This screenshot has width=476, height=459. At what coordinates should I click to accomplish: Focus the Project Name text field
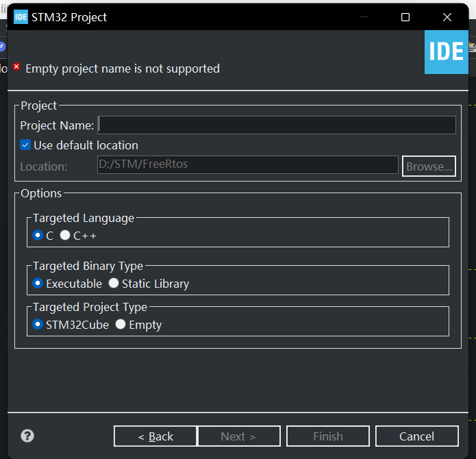coord(277,125)
